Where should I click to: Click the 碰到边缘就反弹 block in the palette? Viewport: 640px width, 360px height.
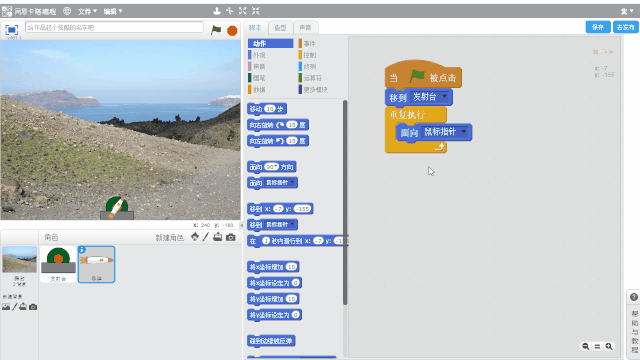point(271,341)
